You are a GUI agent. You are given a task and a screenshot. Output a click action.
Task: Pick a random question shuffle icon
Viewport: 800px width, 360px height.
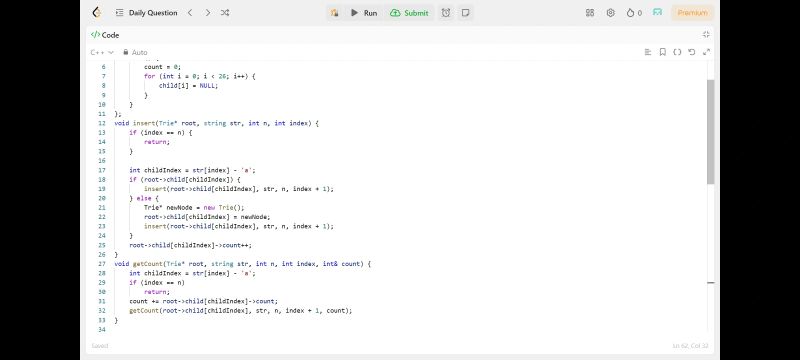click(x=225, y=13)
